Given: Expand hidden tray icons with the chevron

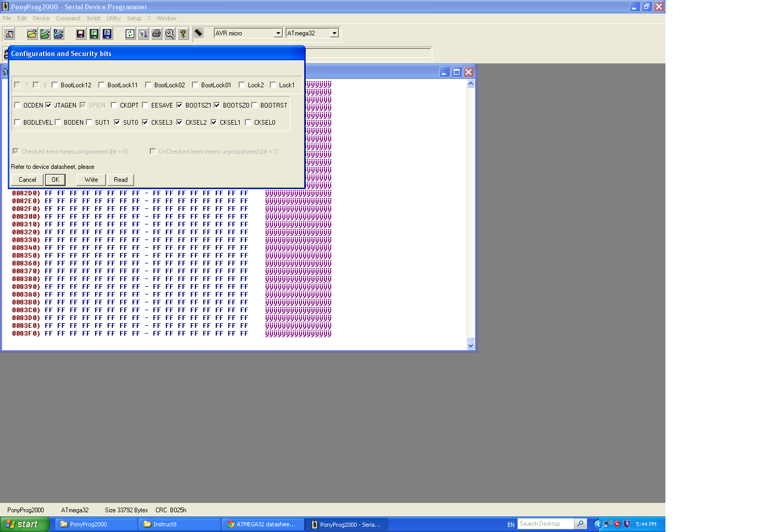Looking at the screenshot, I should click(x=598, y=524).
